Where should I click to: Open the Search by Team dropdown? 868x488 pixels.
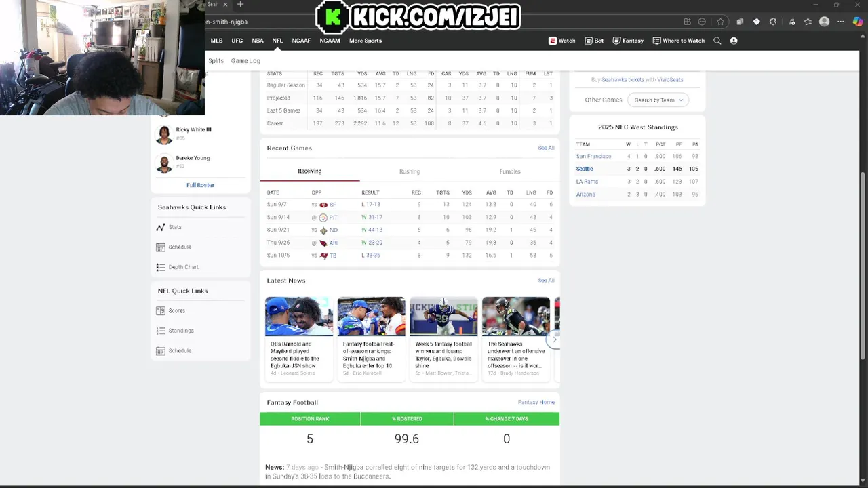click(x=658, y=100)
